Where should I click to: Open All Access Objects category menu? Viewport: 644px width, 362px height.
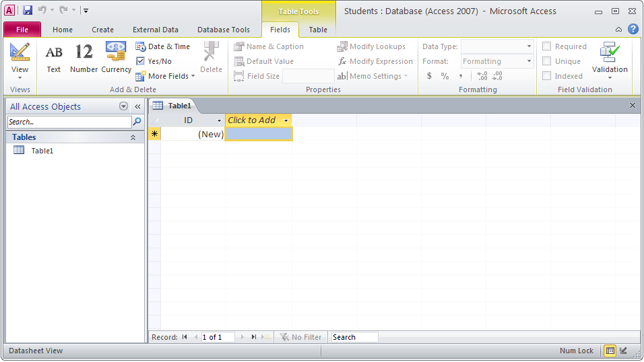pyautogui.click(x=123, y=106)
